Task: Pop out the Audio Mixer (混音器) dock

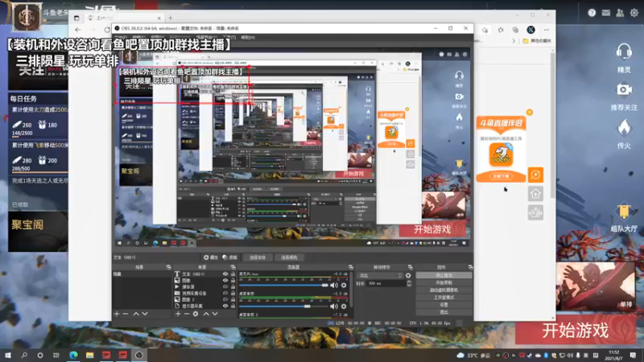Action: tap(351, 267)
